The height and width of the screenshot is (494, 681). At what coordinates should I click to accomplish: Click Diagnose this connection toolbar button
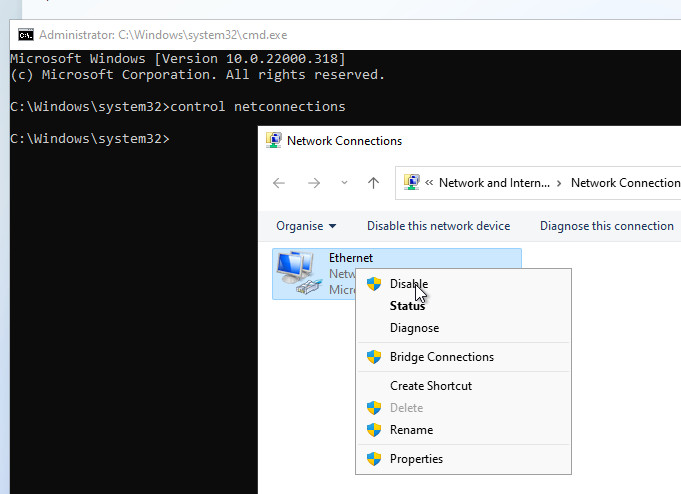pyautogui.click(x=606, y=226)
